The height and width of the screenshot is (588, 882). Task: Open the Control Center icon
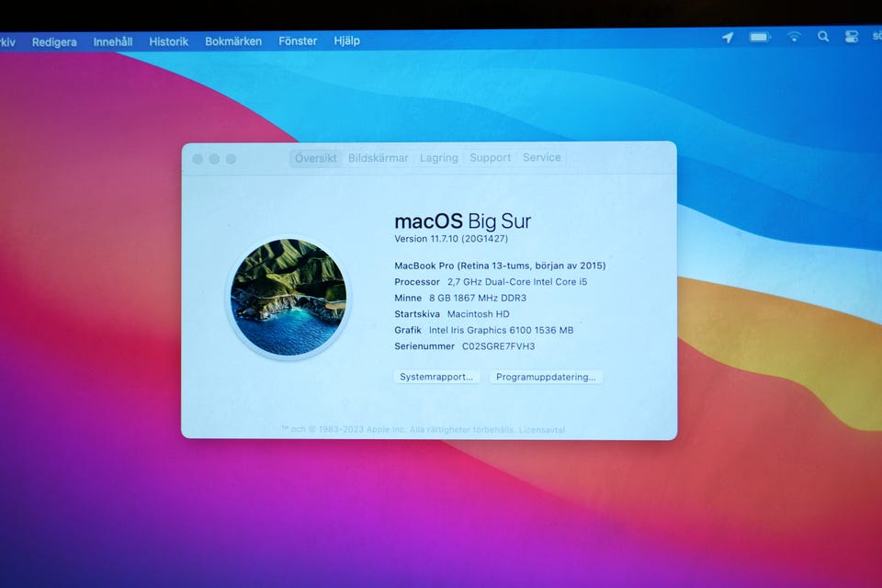(851, 37)
